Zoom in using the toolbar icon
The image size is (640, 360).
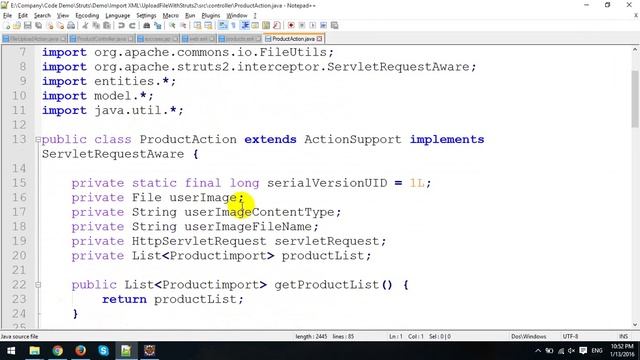pos(172,25)
